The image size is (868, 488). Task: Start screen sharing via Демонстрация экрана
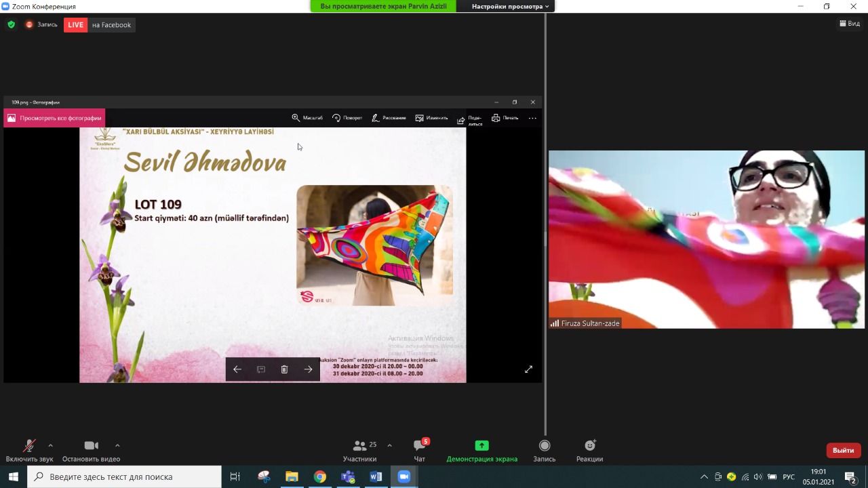(481, 451)
